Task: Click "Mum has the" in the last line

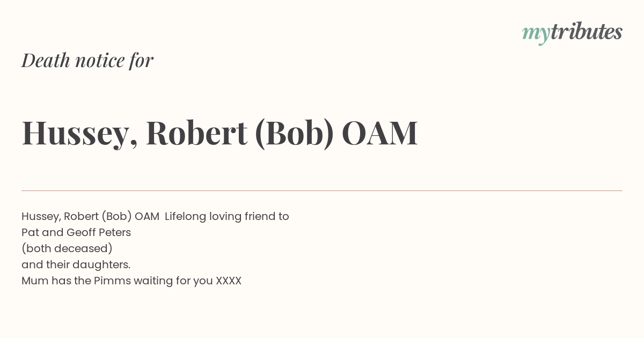Action: [56, 281]
